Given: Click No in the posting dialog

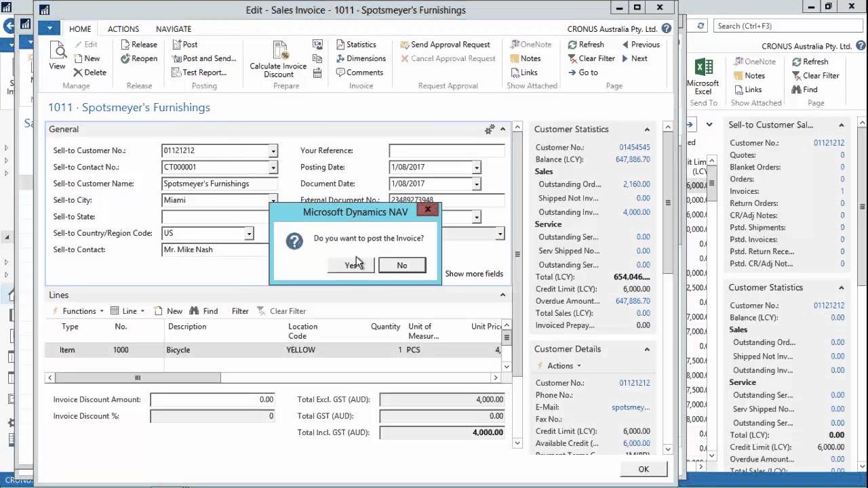Looking at the screenshot, I should pos(402,265).
